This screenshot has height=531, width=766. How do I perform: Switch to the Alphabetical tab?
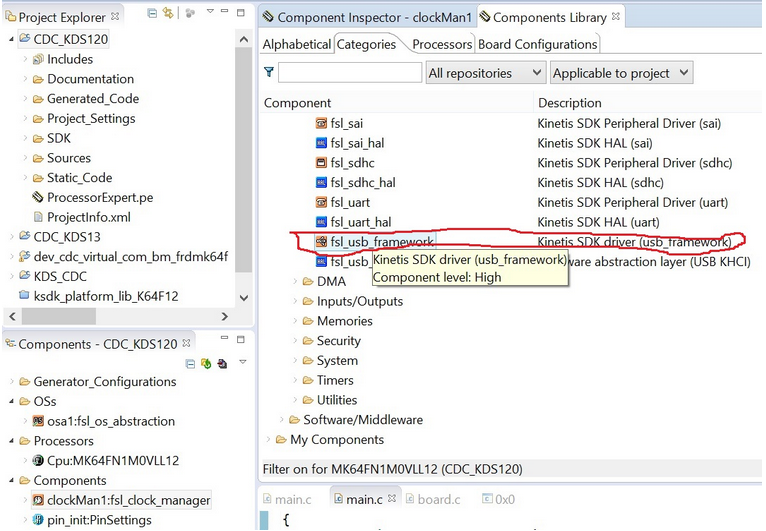click(297, 44)
